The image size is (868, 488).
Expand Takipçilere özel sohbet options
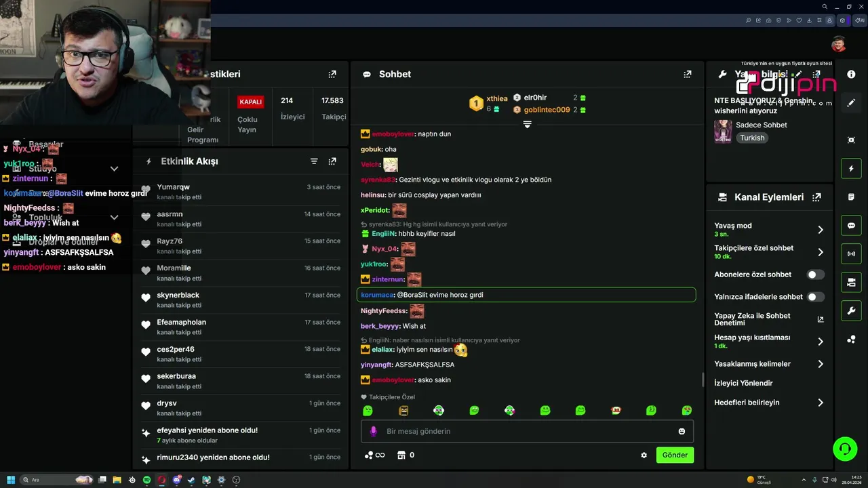(821, 252)
